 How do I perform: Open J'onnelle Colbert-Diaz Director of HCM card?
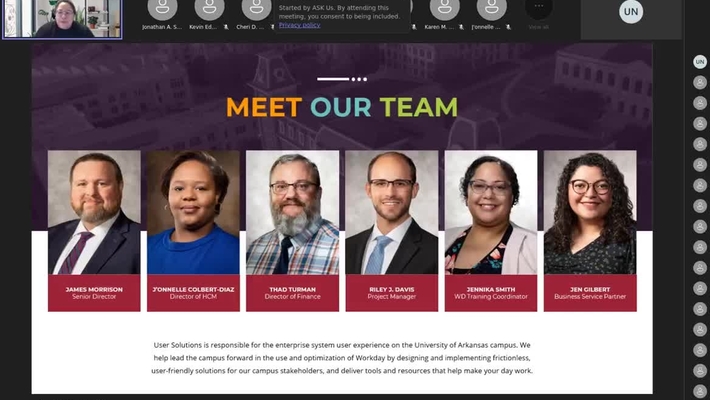pos(193,231)
